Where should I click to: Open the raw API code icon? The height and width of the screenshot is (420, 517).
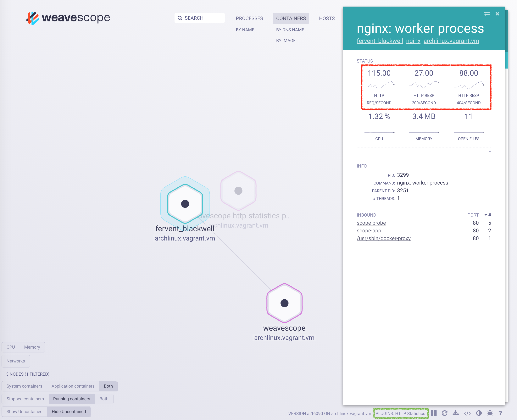(467, 413)
